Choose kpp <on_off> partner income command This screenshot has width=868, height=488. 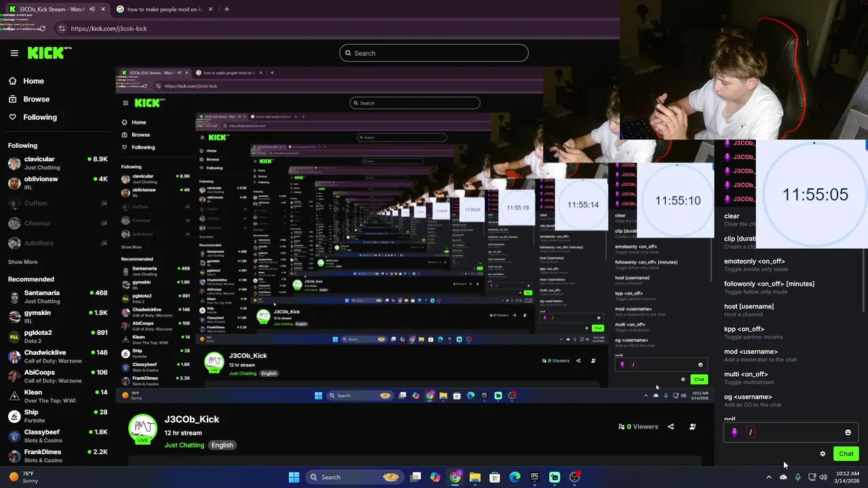790,333
